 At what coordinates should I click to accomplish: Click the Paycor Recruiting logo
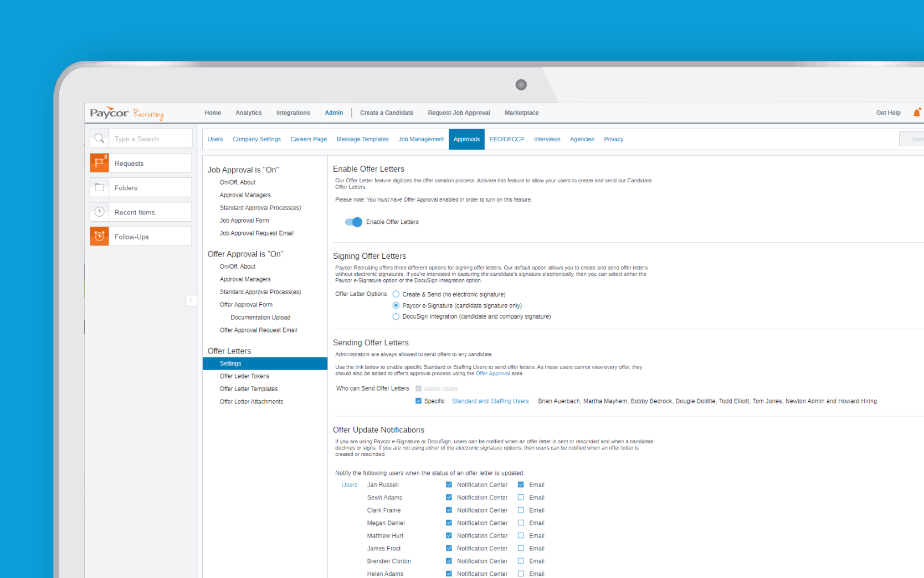(x=127, y=113)
